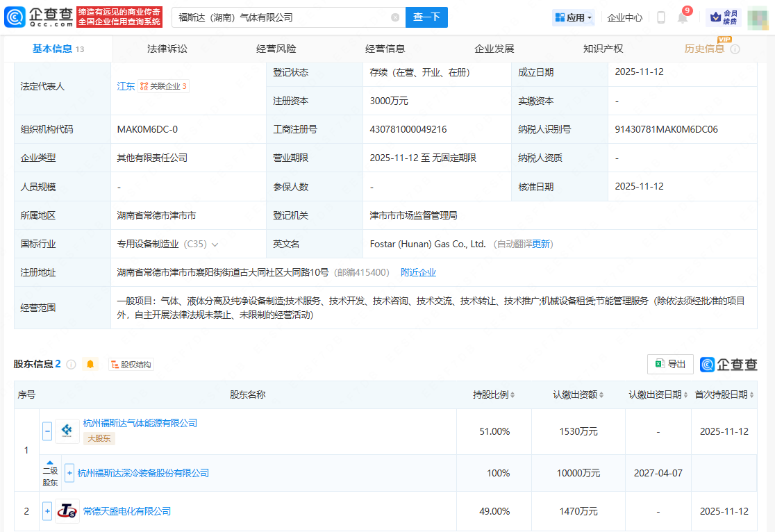Open the 应用 dropdown menu
The image size is (775, 532).
pyautogui.click(x=574, y=17)
